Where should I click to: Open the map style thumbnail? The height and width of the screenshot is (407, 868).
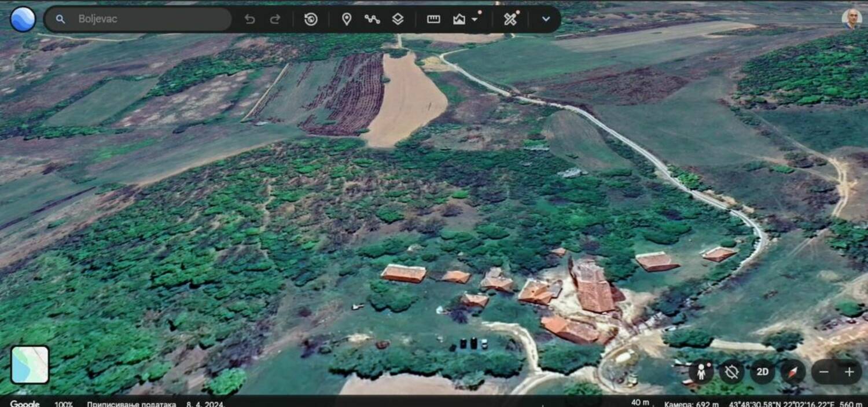[30, 365]
